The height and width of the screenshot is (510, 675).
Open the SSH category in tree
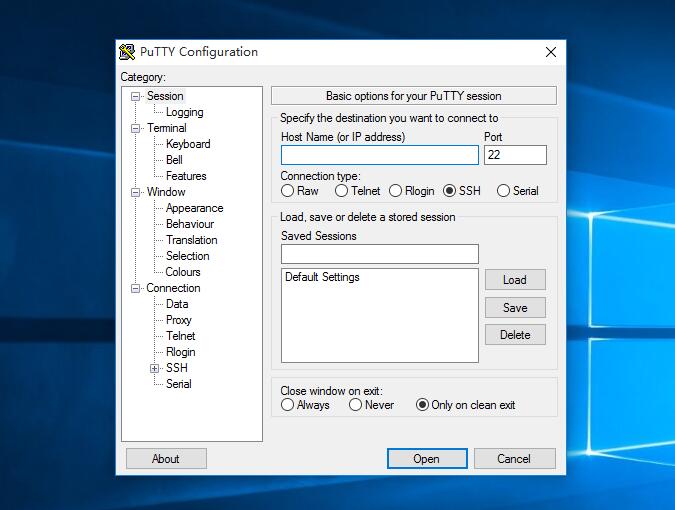click(x=176, y=368)
